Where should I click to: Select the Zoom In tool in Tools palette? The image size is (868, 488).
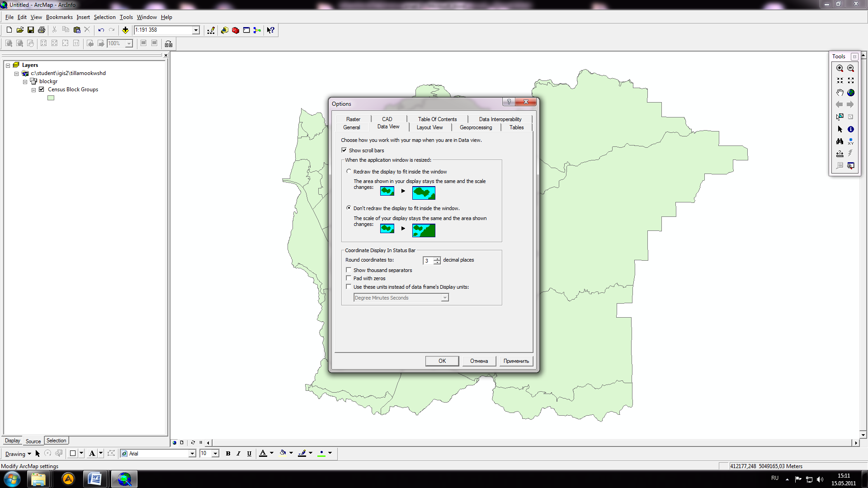coord(840,68)
